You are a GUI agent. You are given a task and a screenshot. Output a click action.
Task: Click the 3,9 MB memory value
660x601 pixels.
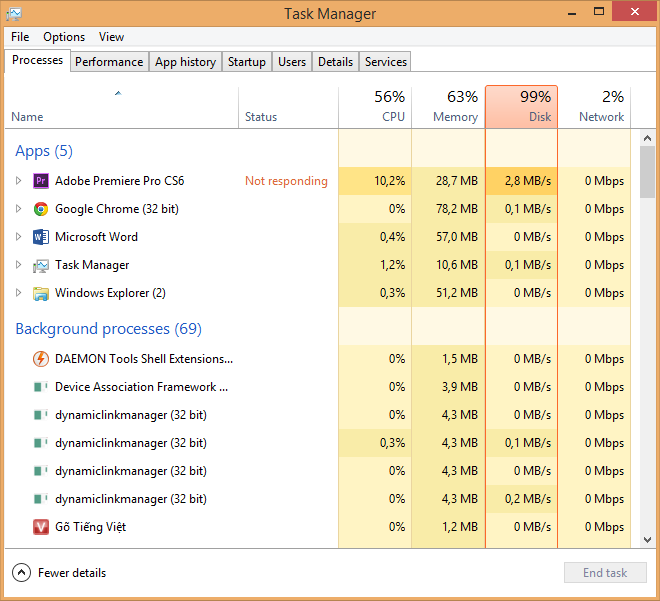[x=460, y=387]
